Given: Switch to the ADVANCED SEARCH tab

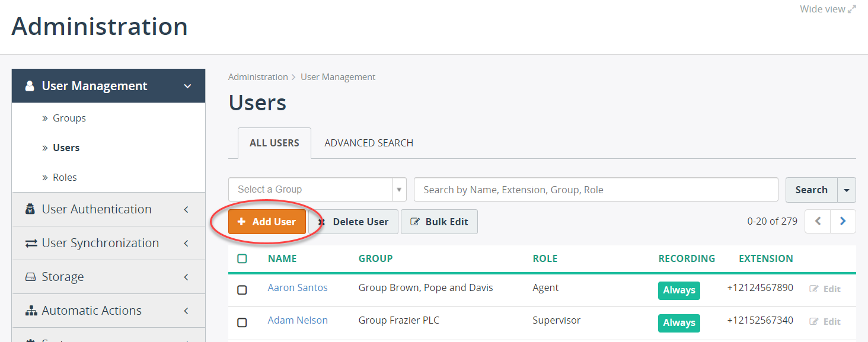Looking at the screenshot, I should click(369, 143).
